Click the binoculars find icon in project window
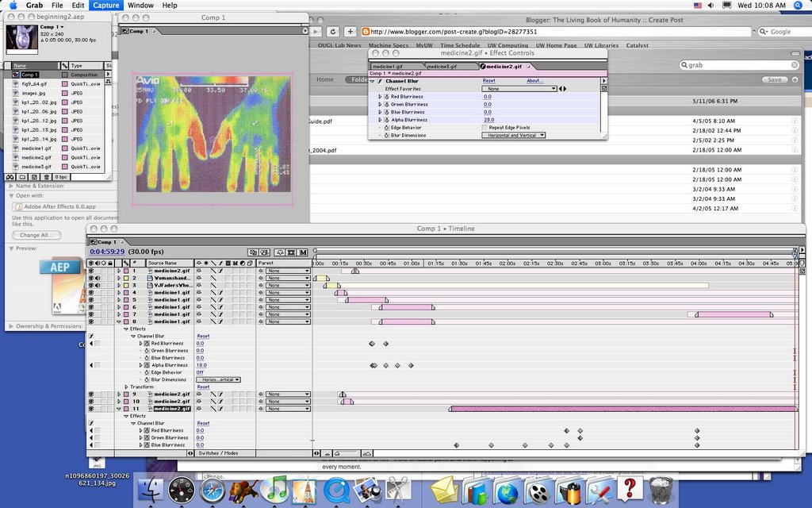Image resolution: width=812 pixels, height=508 pixels. click(10, 177)
